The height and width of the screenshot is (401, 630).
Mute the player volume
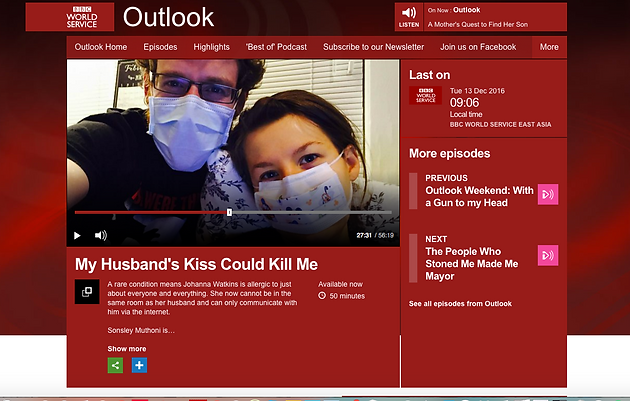100,235
